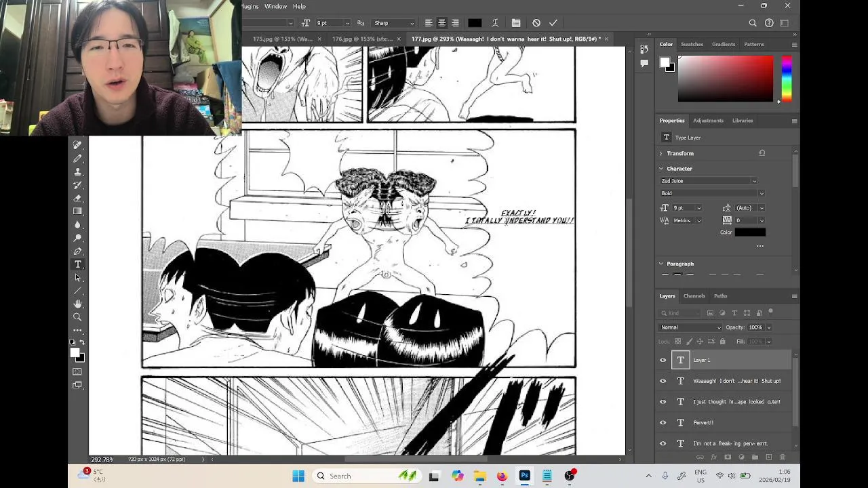Click the text color swatch in options bar
868x488 pixels.
click(x=475, y=23)
